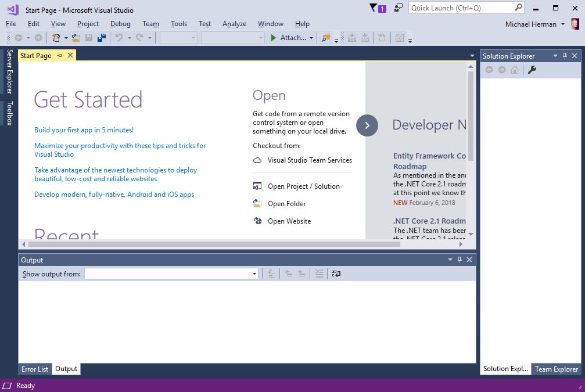585x392 pixels.
Task: Click the Undo toolbar icon
Action: [x=119, y=38]
